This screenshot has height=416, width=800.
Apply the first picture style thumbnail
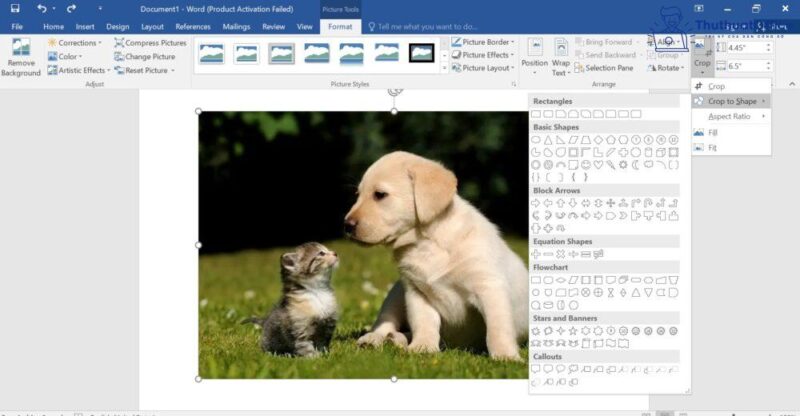(x=211, y=53)
